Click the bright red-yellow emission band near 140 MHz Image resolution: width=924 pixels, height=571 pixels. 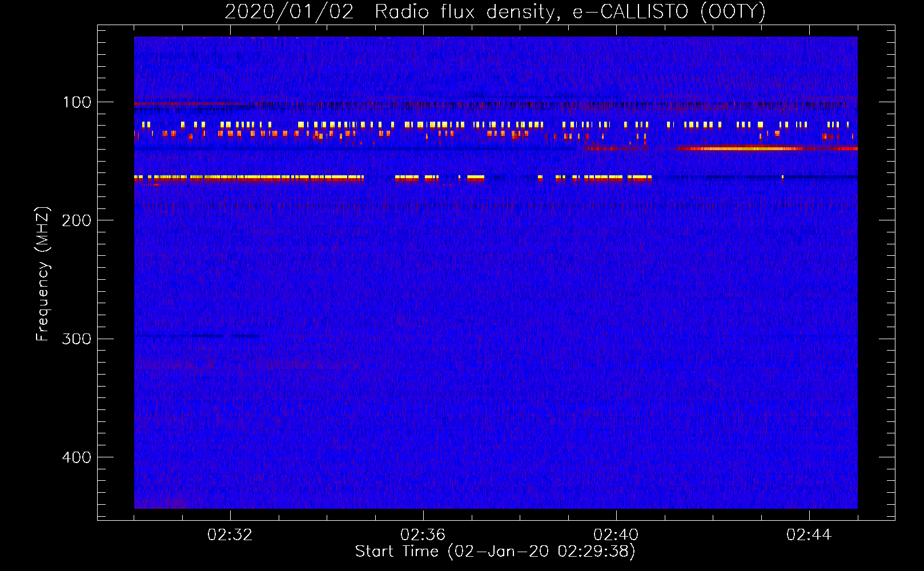[766, 148]
